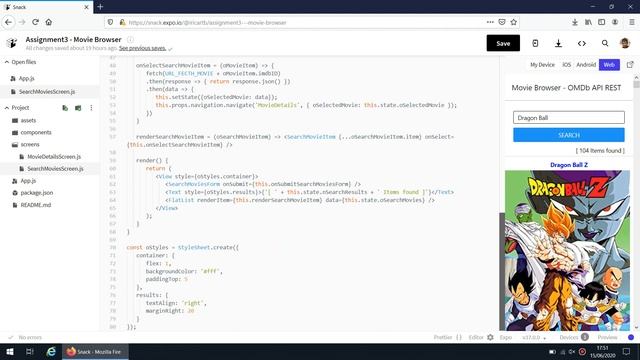Launch Internet Explorer from taskbar
This screenshot has width=640, height=360.
(x=51, y=351)
